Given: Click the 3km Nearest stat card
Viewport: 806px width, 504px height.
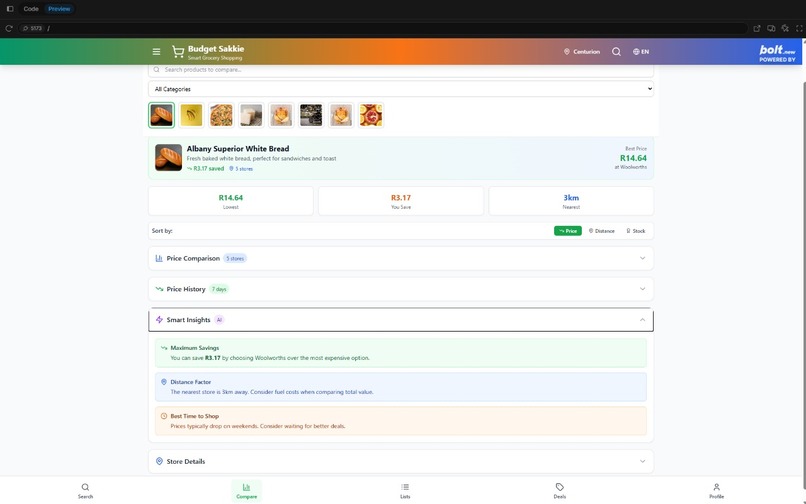Looking at the screenshot, I should [571, 201].
